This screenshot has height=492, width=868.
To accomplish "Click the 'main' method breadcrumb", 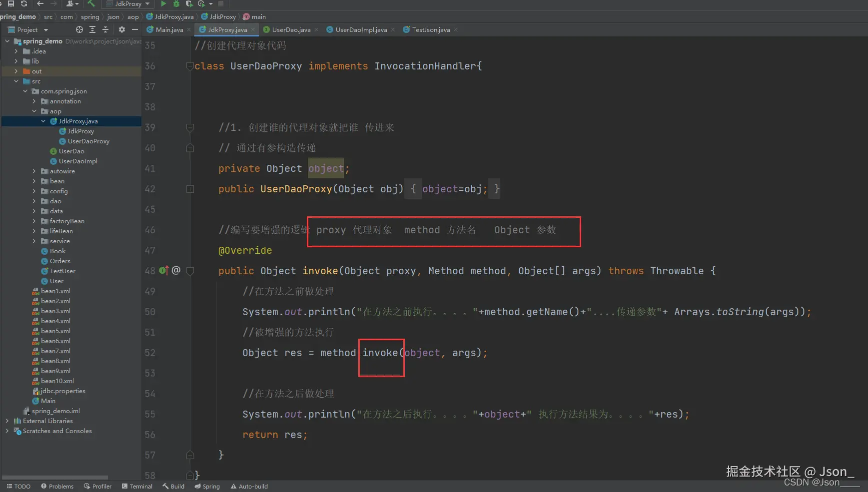I will (x=254, y=17).
